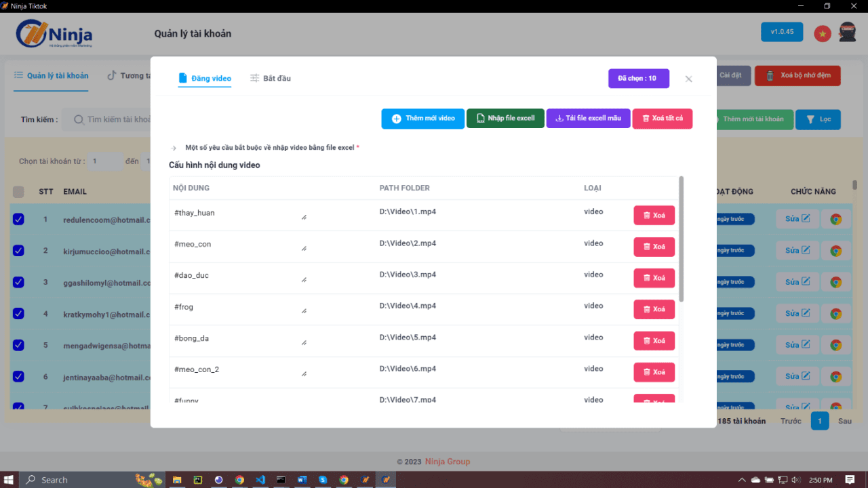Open Skype from the taskbar

pos(323,480)
